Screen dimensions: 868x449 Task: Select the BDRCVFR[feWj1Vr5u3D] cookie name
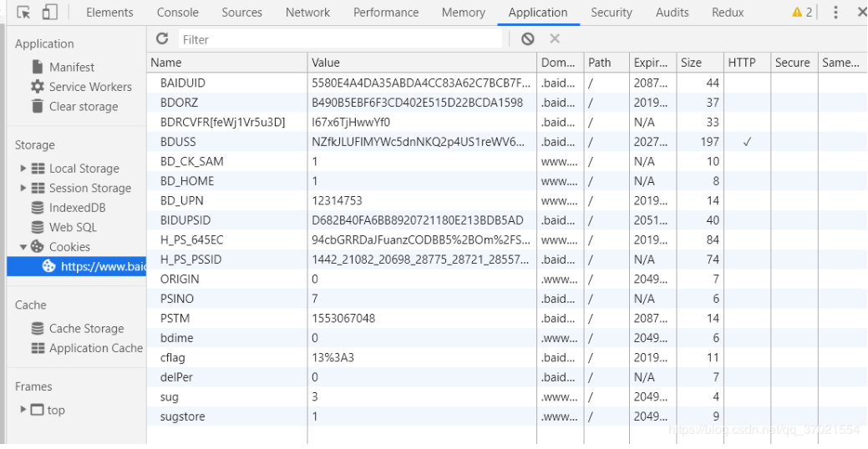pyautogui.click(x=222, y=122)
